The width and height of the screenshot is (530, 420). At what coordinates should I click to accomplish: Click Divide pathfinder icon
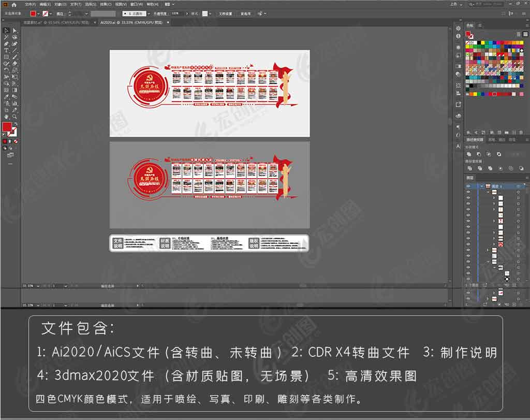pos(470,168)
